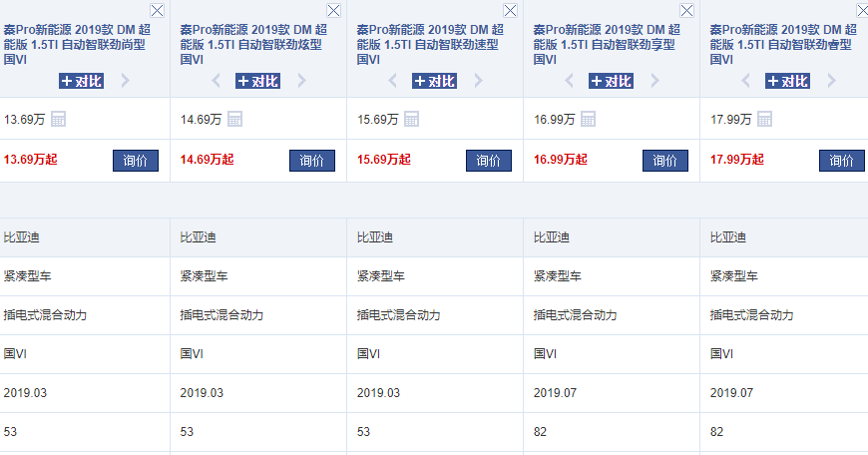Click +对比 button under 劲尚型 model
The width and height of the screenshot is (868, 455).
(x=81, y=81)
